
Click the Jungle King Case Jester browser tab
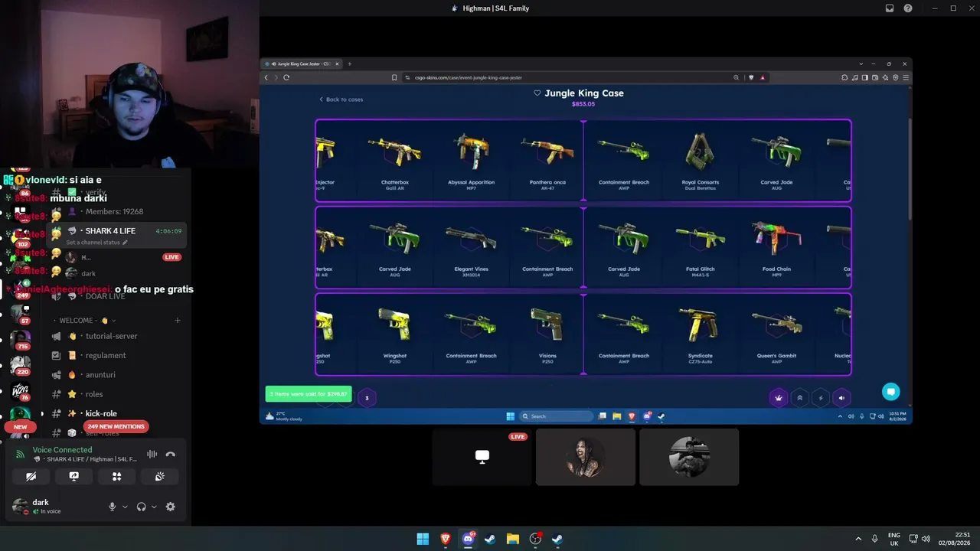pos(303,64)
